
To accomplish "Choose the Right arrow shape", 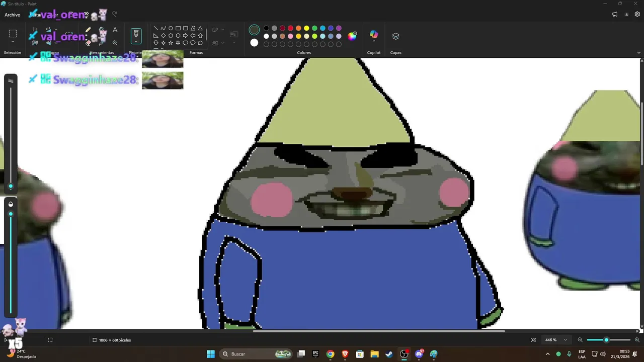I will click(x=185, y=36).
